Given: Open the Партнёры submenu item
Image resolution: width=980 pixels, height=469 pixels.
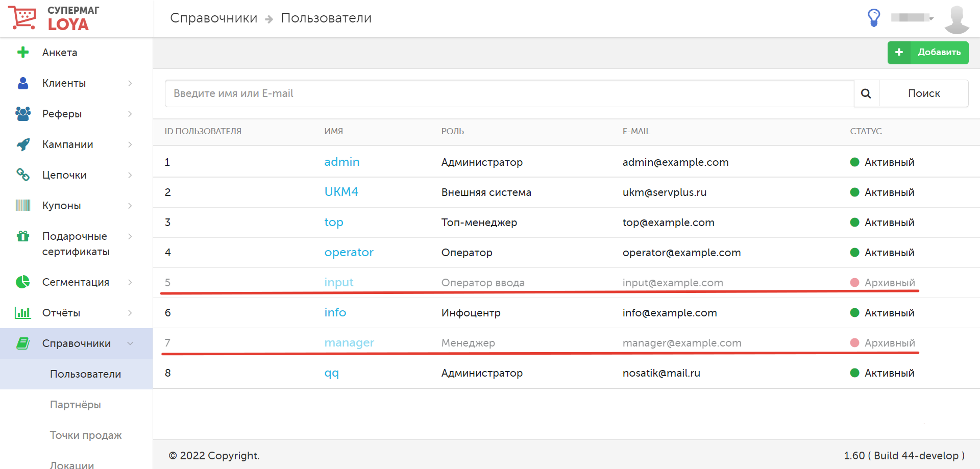Looking at the screenshot, I should click(x=76, y=405).
